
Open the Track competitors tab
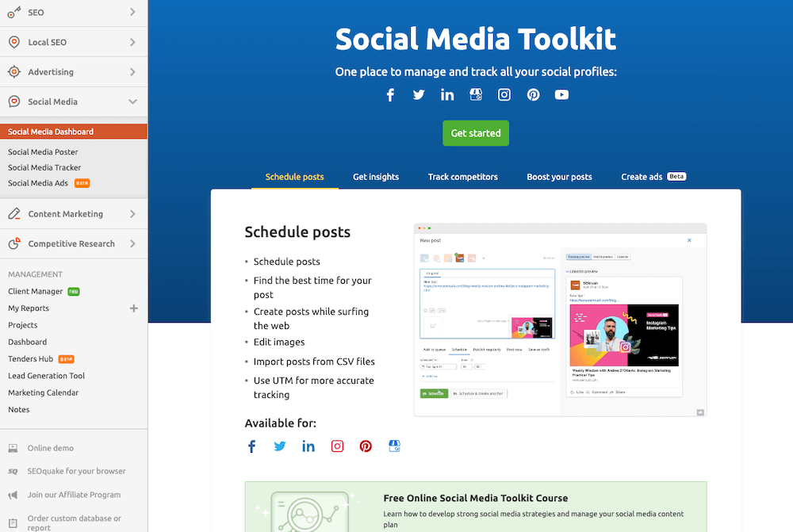[x=463, y=177]
